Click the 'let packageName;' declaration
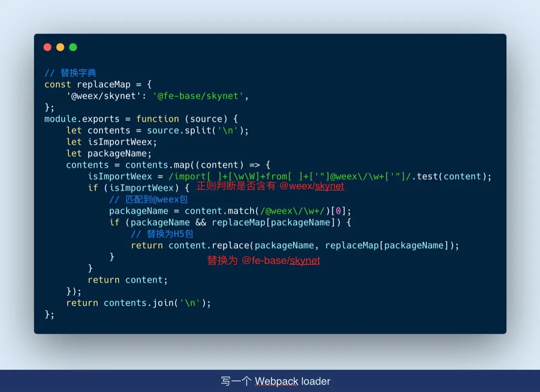 [109, 153]
